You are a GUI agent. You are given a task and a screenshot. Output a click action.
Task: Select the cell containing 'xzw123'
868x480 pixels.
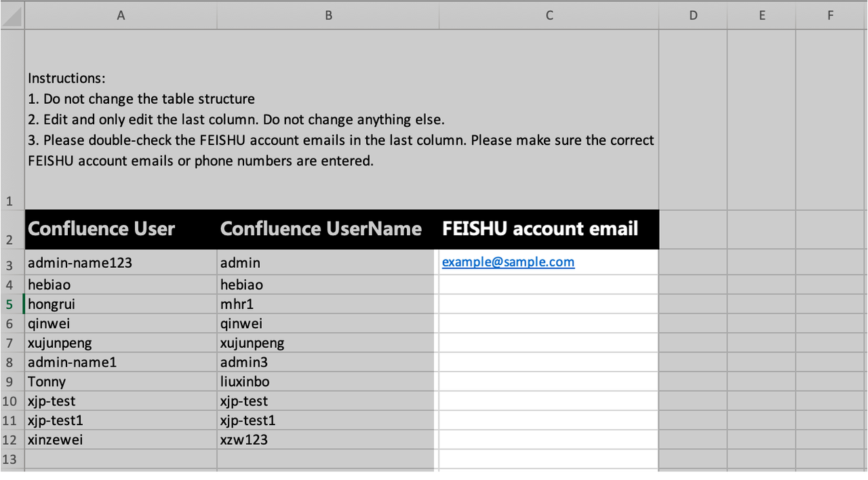[x=328, y=440]
